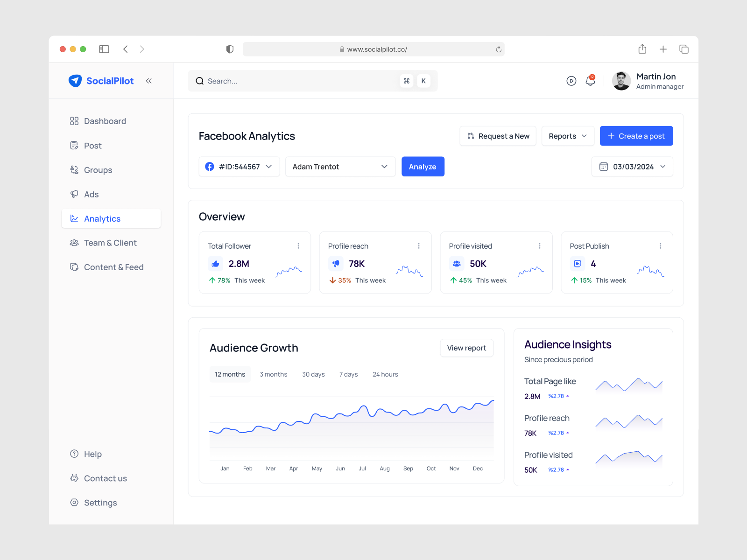Expand the #ID:544567 selector
Viewport: 747px width, 560px height.
click(239, 167)
